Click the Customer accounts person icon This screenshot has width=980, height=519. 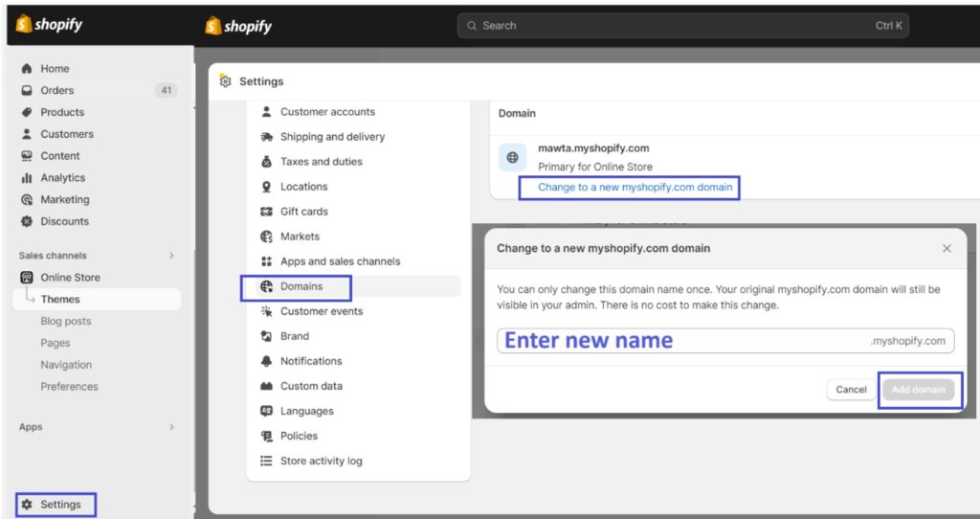266,112
